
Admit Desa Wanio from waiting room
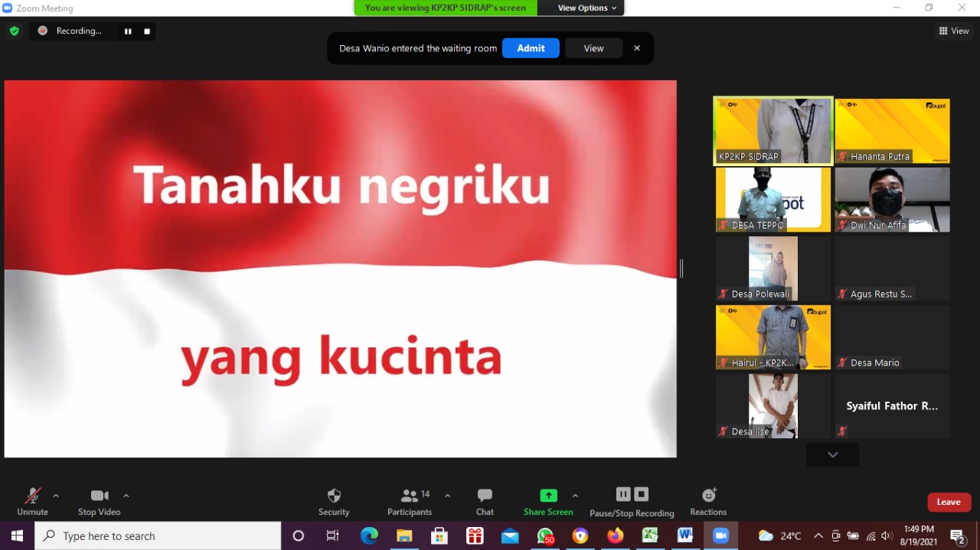(x=531, y=48)
